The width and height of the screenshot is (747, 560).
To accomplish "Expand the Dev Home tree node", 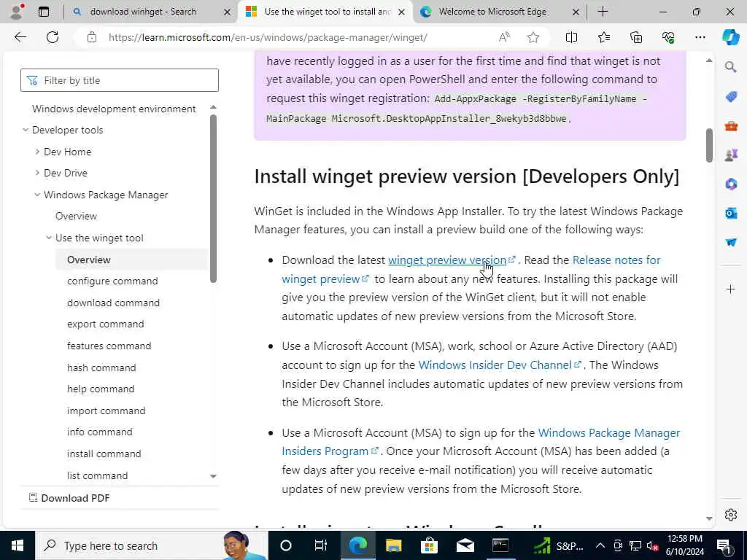I will (37, 152).
